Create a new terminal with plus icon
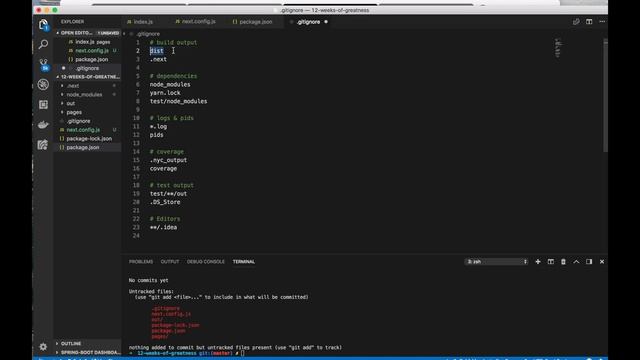The width and height of the screenshot is (640, 360). click(538, 262)
